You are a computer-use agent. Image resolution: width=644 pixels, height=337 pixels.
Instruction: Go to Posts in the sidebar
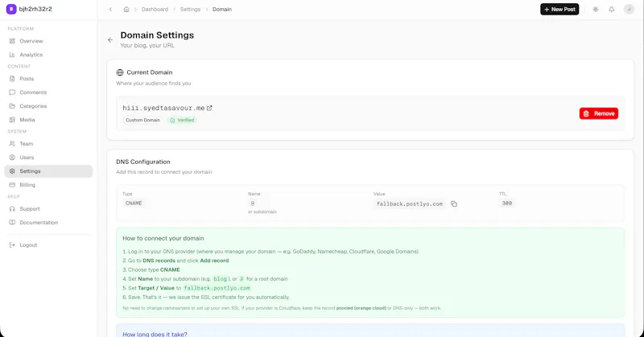pyautogui.click(x=48, y=78)
